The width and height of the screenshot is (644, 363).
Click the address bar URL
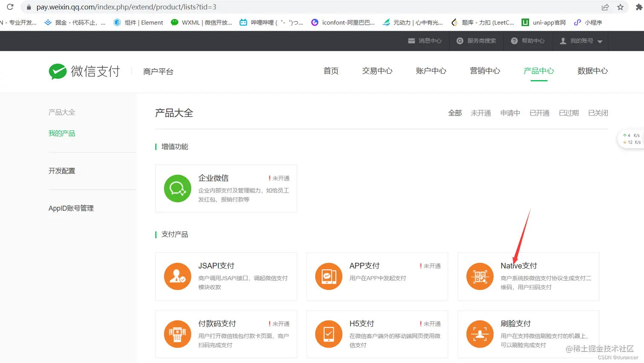coord(126,7)
